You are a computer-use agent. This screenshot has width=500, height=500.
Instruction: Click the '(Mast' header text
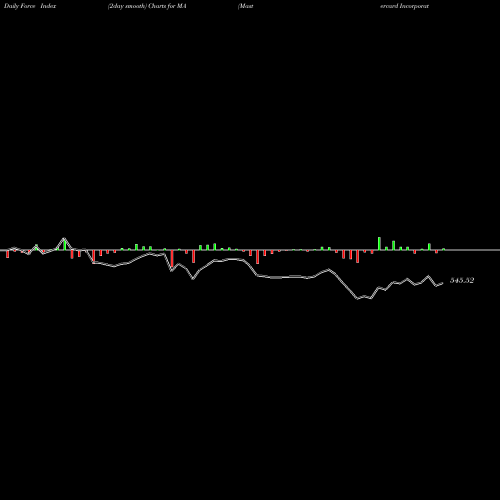click(246, 6)
